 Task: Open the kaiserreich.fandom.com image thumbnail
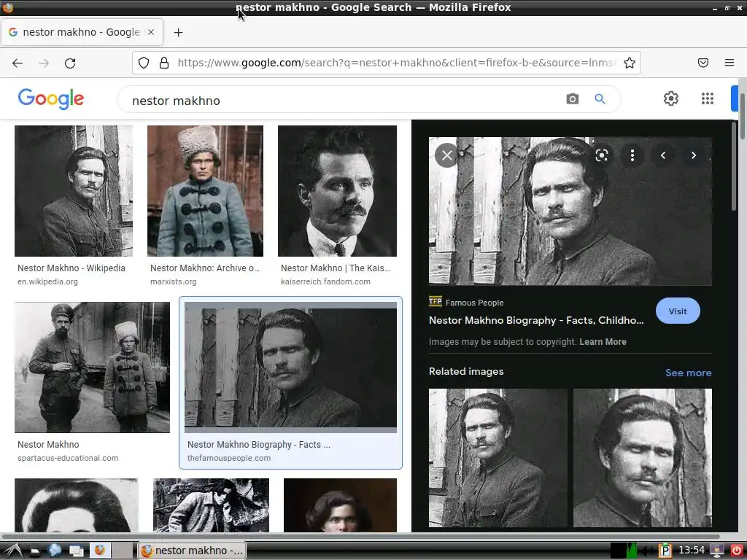(x=337, y=191)
